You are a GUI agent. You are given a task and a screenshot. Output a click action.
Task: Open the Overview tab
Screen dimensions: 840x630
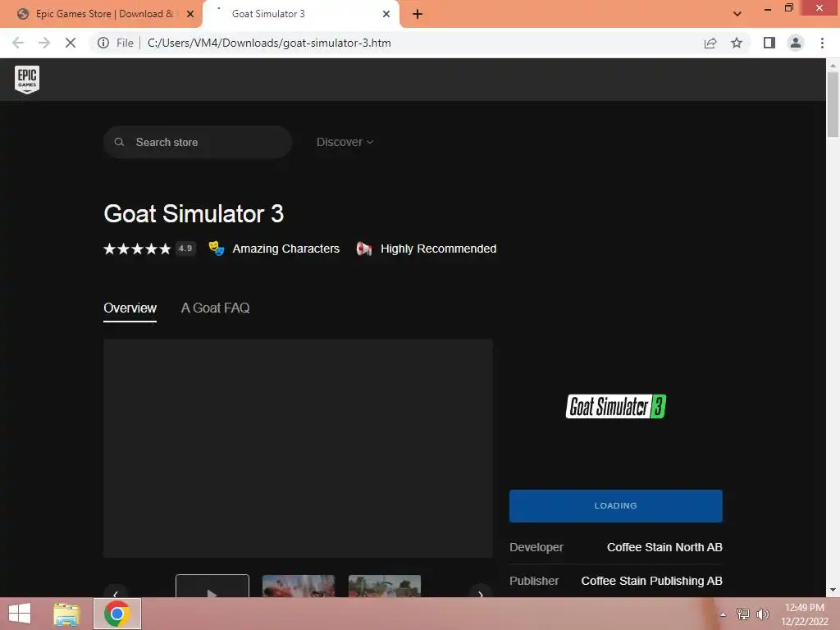point(130,308)
